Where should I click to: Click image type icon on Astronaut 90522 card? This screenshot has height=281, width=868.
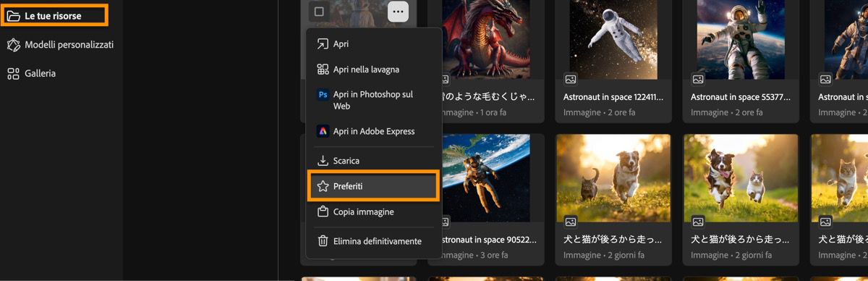444,222
